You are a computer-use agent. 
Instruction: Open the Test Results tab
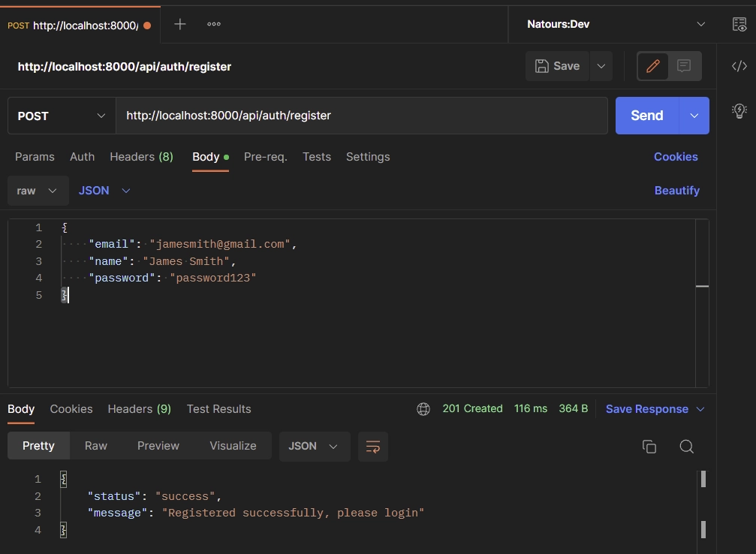pos(218,408)
